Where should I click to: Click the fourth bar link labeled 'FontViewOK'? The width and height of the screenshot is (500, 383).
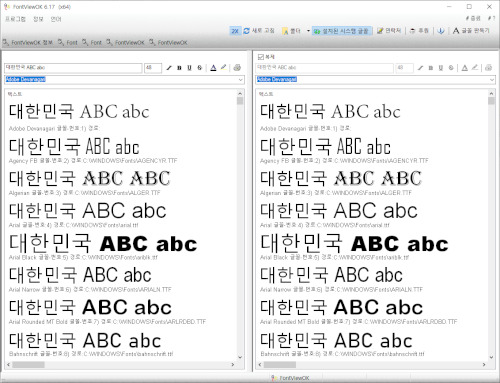(x=126, y=42)
